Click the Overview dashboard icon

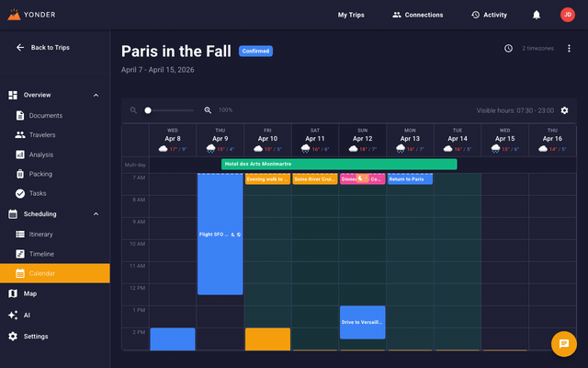(x=13, y=95)
